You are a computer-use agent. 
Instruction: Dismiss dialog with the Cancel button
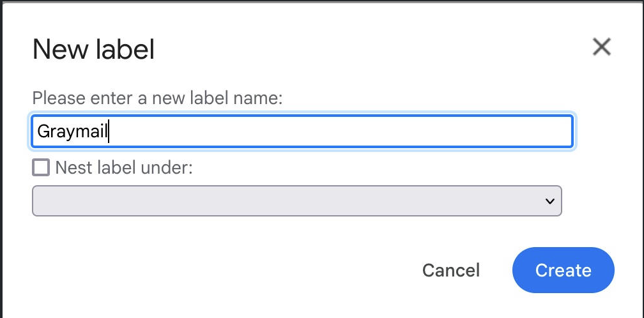click(451, 270)
